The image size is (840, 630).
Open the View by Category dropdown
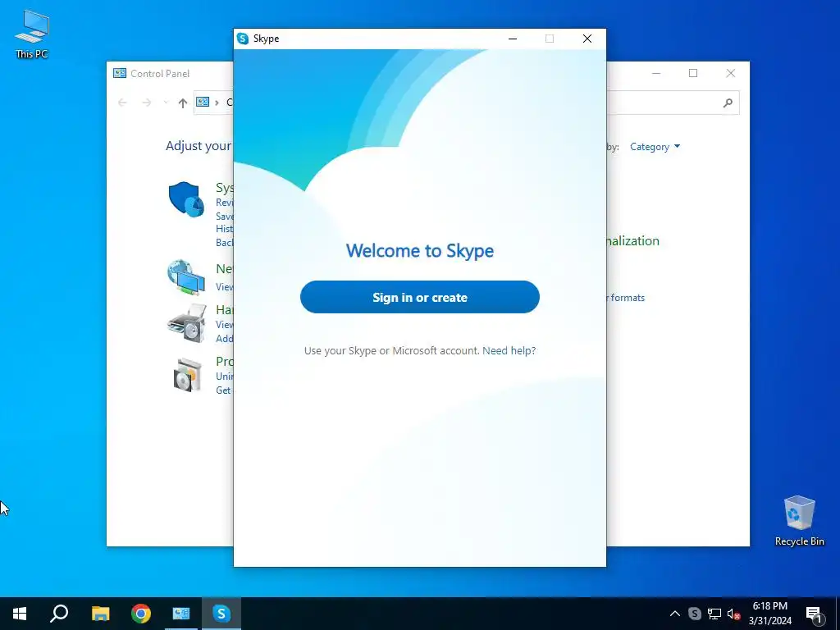(655, 147)
